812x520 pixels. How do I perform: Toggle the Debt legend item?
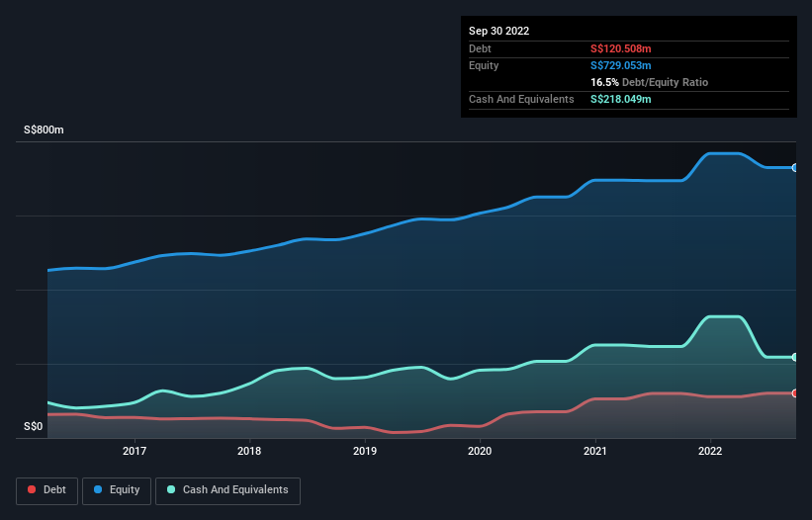(x=46, y=490)
